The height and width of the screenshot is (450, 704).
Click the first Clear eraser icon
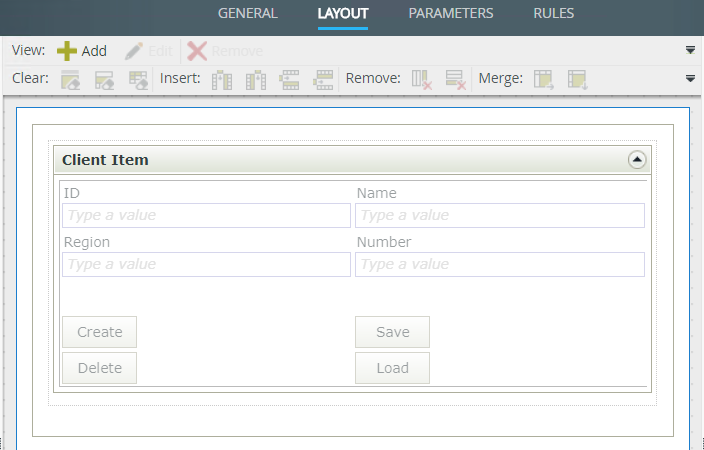pyautogui.click(x=70, y=79)
